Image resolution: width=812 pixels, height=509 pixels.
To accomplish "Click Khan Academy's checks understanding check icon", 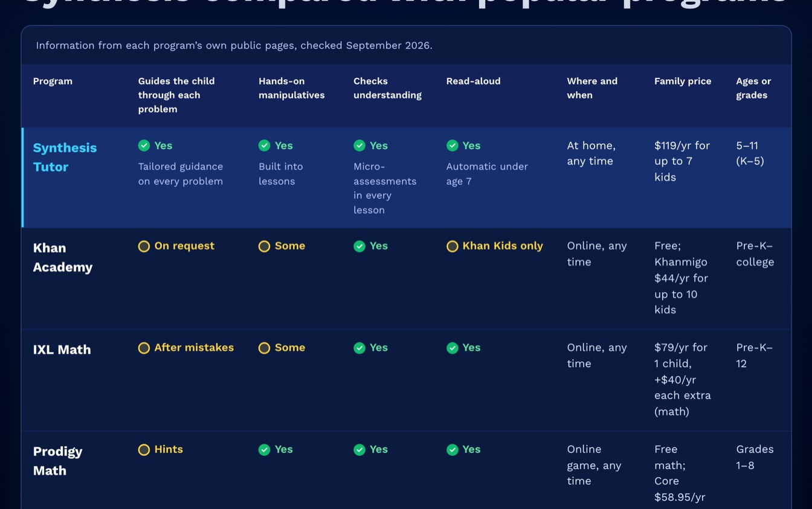I will [359, 246].
